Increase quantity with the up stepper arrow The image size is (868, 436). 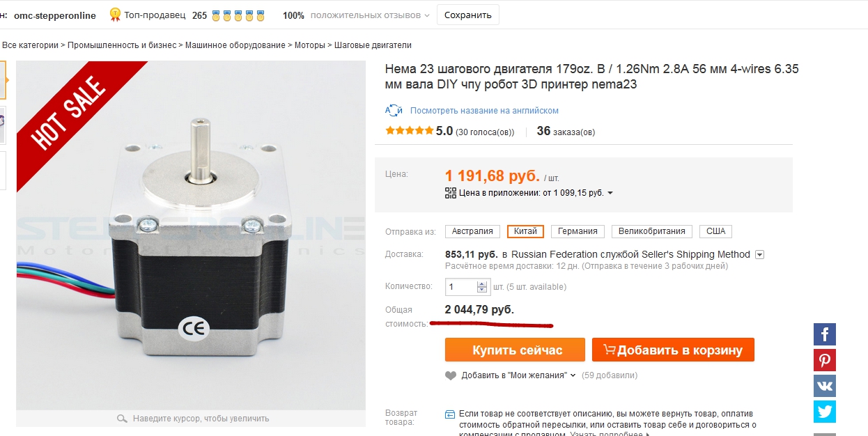(482, 283)
